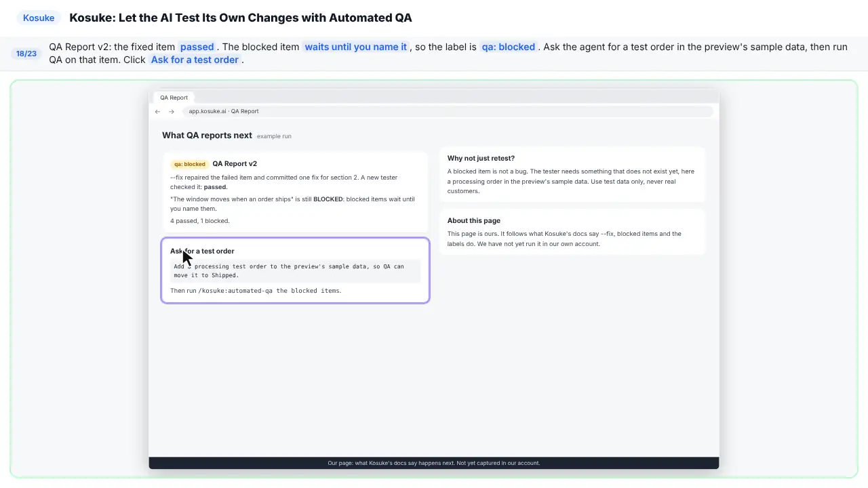Click the 'Ask for a test order' instruction link
Image resolution: width=868 pixels, height=488 pixels.
click(195, 60)
